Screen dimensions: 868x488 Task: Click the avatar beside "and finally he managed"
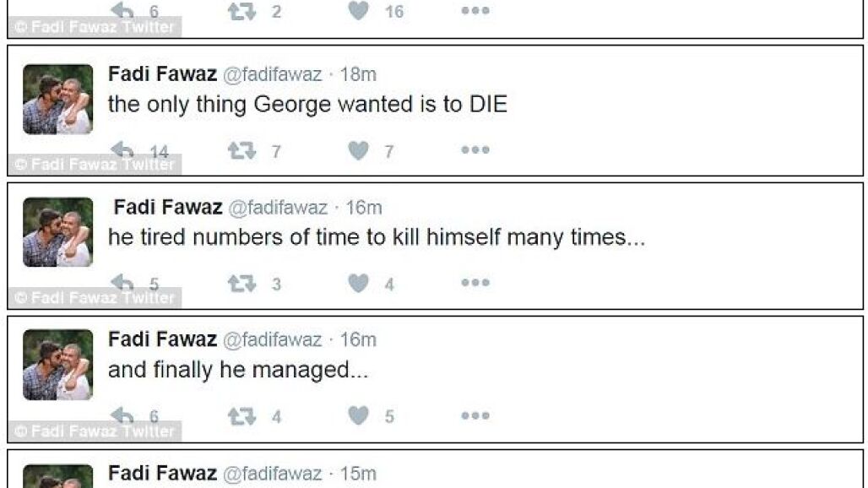pos(57,365)
